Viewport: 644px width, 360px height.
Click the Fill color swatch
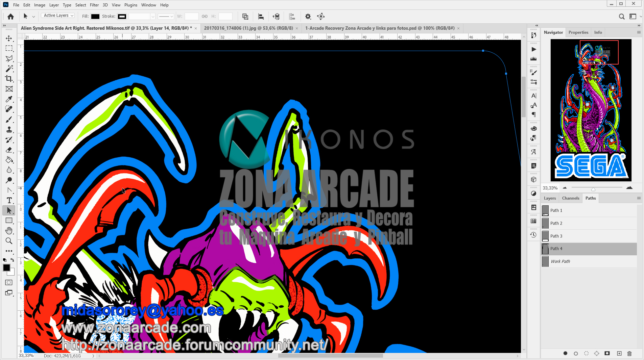tap(95, 16)
